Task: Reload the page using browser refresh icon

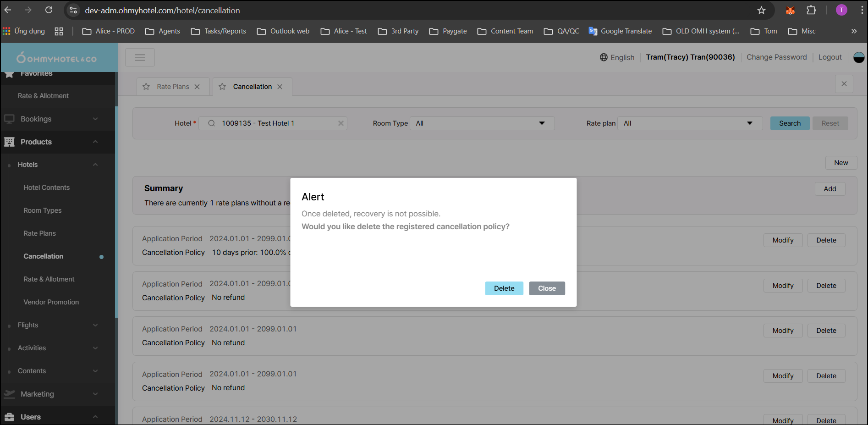Action: [x=49, y=10]
